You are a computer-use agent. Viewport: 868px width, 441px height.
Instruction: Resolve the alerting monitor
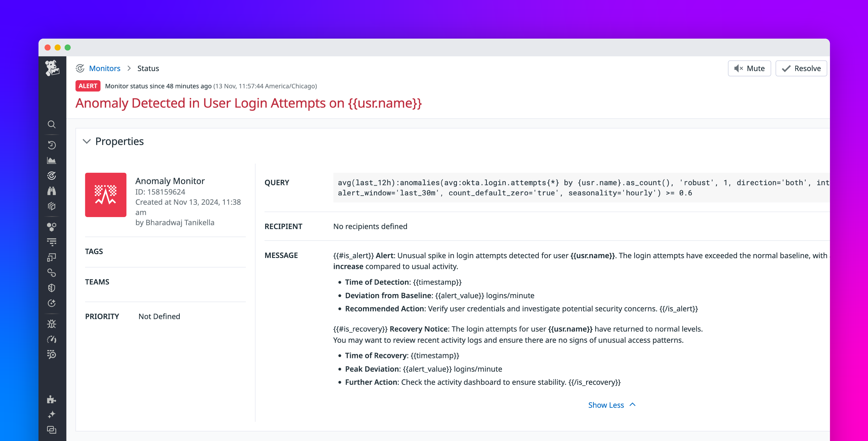801,68
